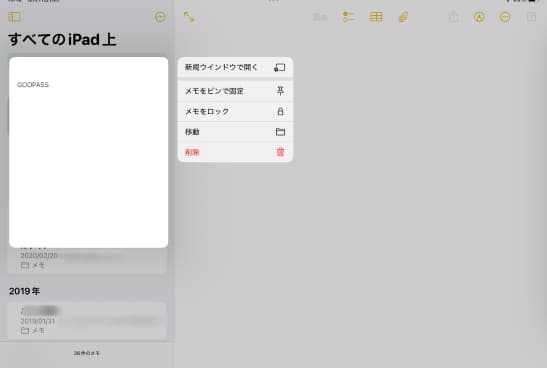Tap 削除 to delete the note
Image resolution: width=547 pixels, height=368 pixels.
235,152
